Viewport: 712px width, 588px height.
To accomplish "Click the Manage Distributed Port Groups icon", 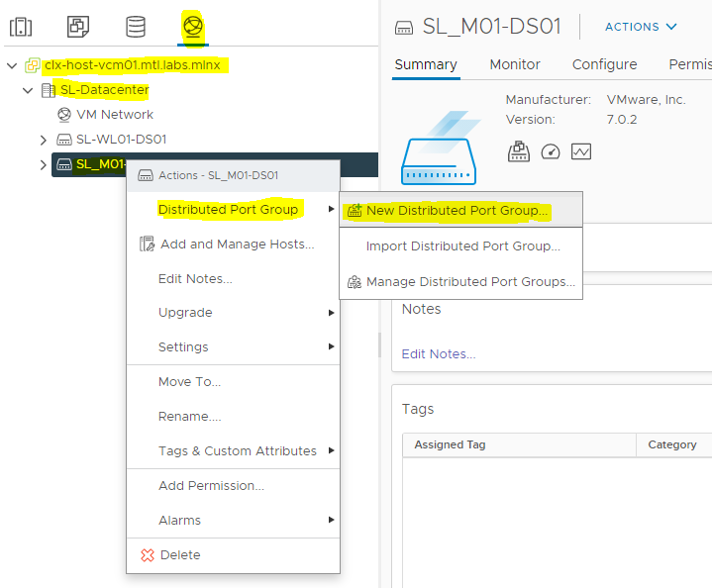I will pyautogui.click(x=355, y=282).
